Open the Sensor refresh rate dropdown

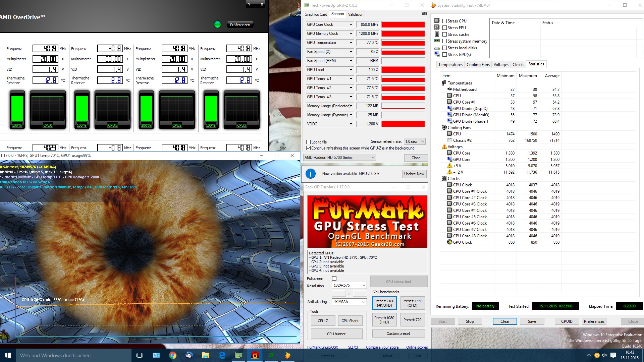[x=415, y=141]
